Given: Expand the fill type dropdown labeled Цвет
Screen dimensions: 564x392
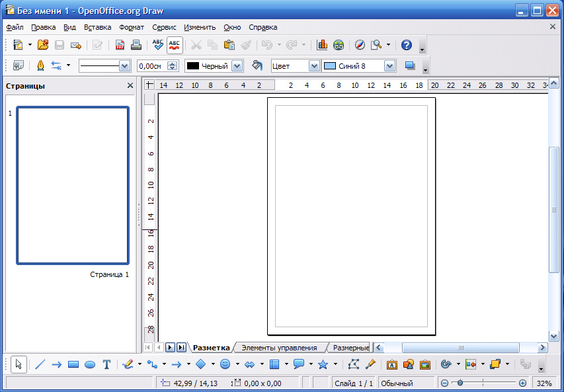Looking at the screenshot, I should point(314,66).
